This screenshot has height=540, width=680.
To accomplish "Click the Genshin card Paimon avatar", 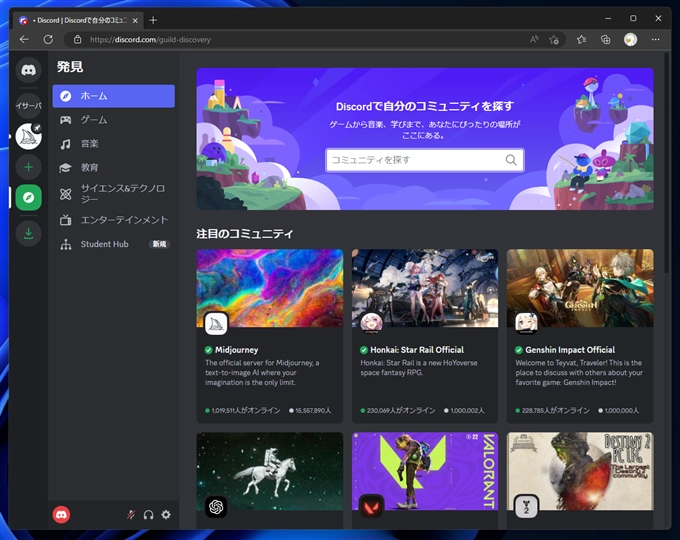I will [x=526, y=324].
